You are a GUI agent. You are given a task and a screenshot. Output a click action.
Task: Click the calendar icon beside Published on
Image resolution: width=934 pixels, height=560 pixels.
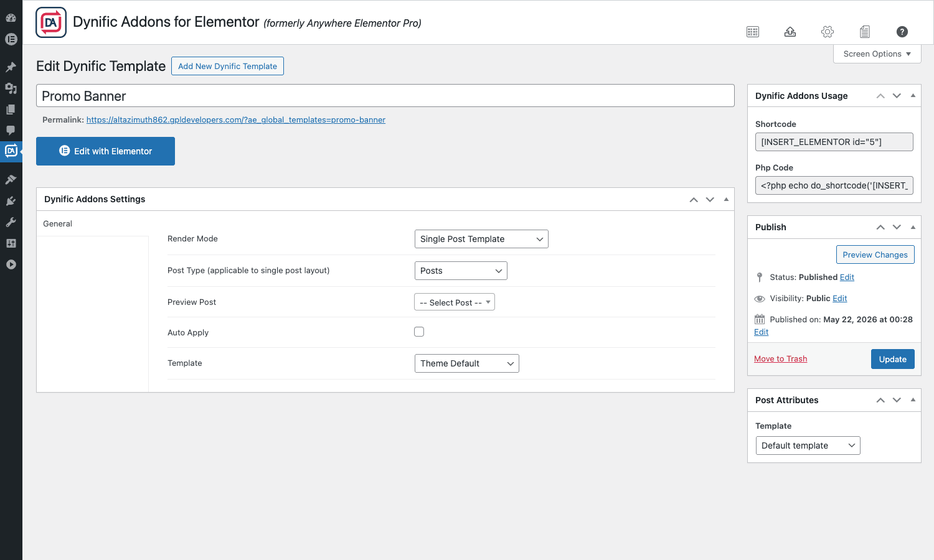[760, 319]
